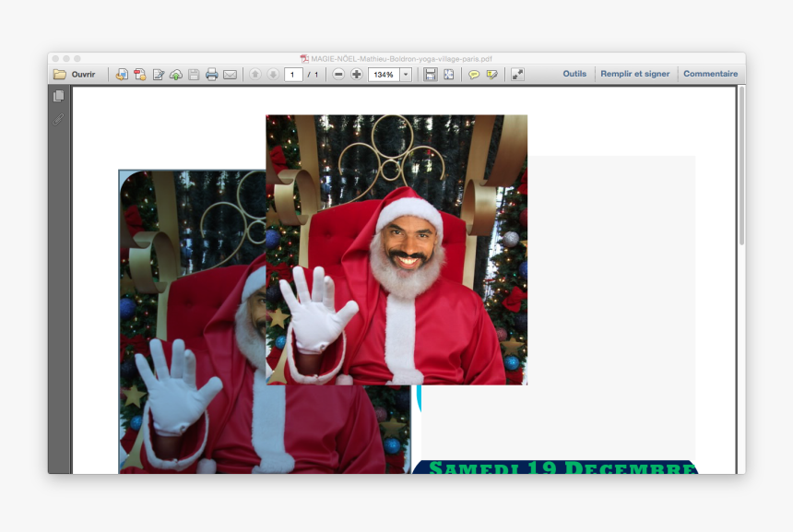Toggle the sign and fill pen icon

[x=158, y=75]
